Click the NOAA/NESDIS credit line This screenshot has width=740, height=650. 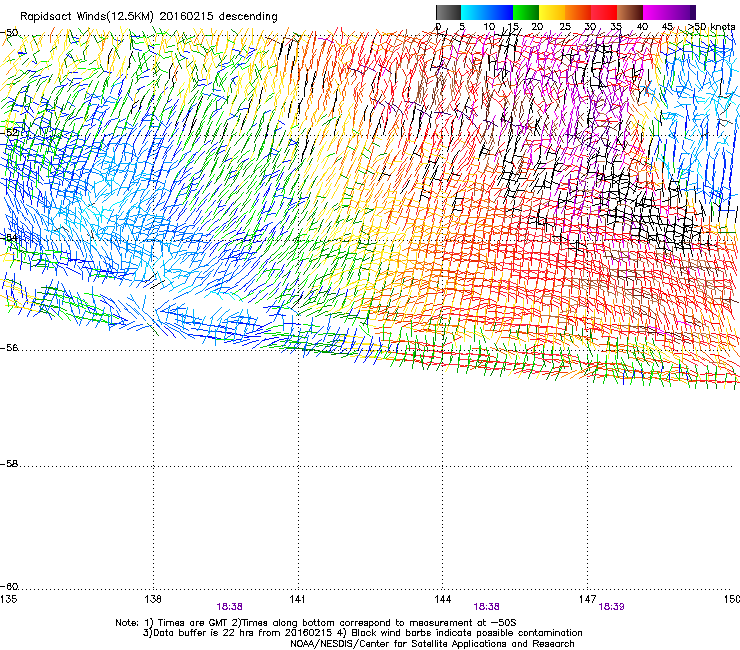coord(432,644)
